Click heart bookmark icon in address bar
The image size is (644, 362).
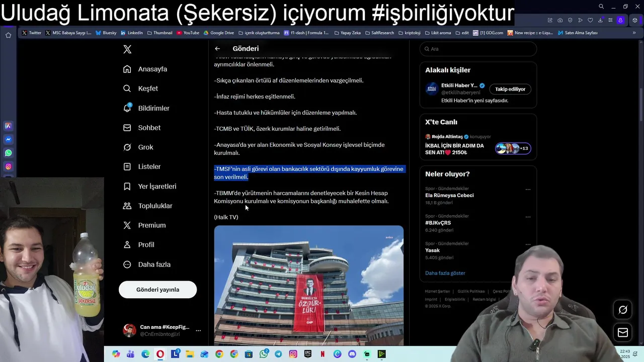590,20
